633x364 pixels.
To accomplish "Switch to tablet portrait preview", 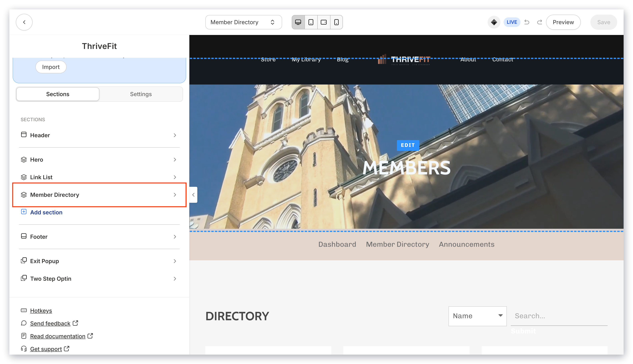I will pyautogui.click(x=311, y=22).
